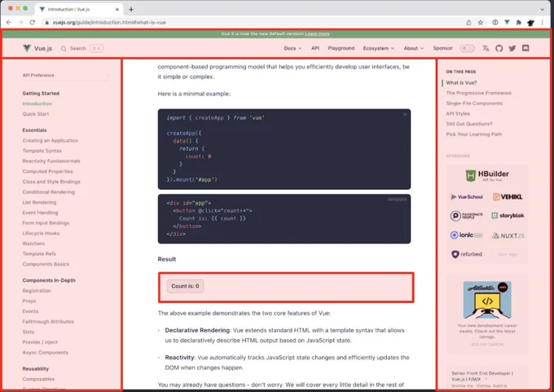Open the About dropdown menu

pyautogui.click(x=413, y=48)
